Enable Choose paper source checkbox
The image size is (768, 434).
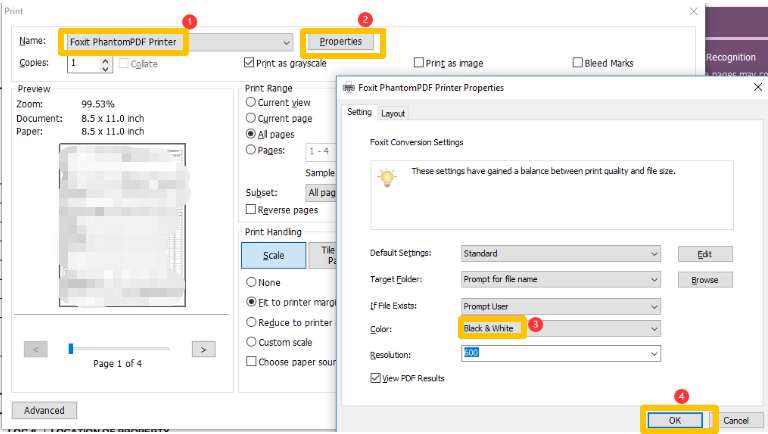coord(251,362)
